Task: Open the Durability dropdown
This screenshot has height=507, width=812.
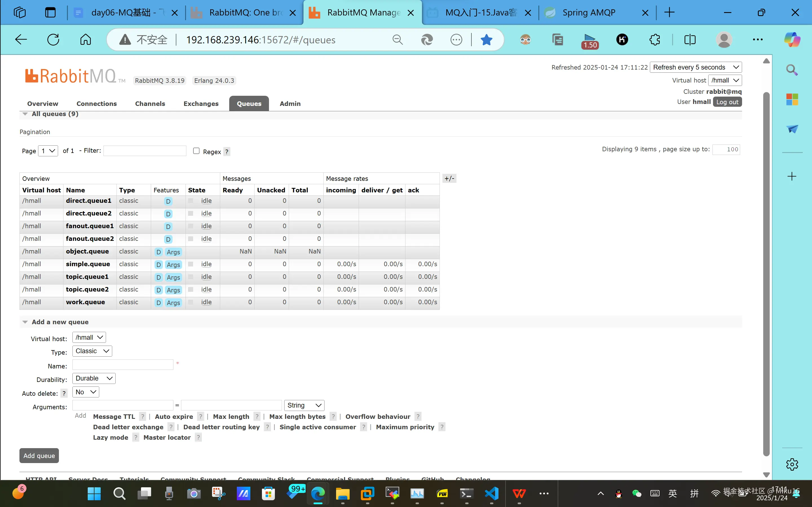Action: [x=94, y=378]
